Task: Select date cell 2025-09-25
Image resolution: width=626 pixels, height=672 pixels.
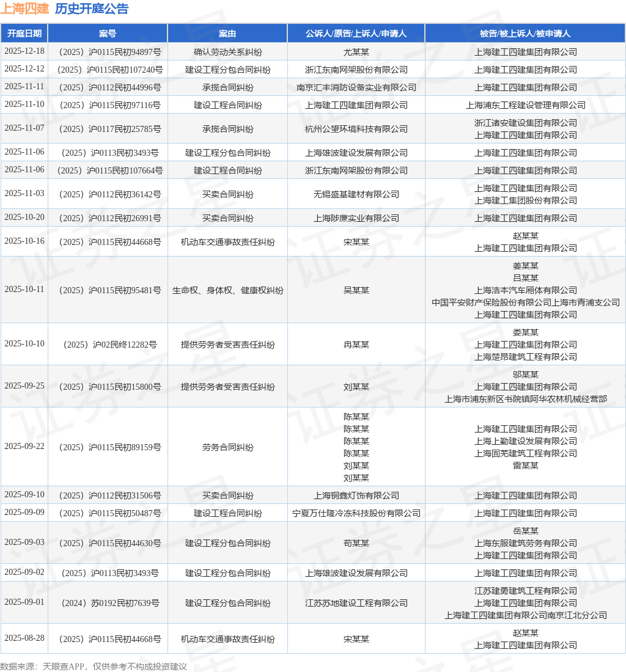Action: coord(24,385)
